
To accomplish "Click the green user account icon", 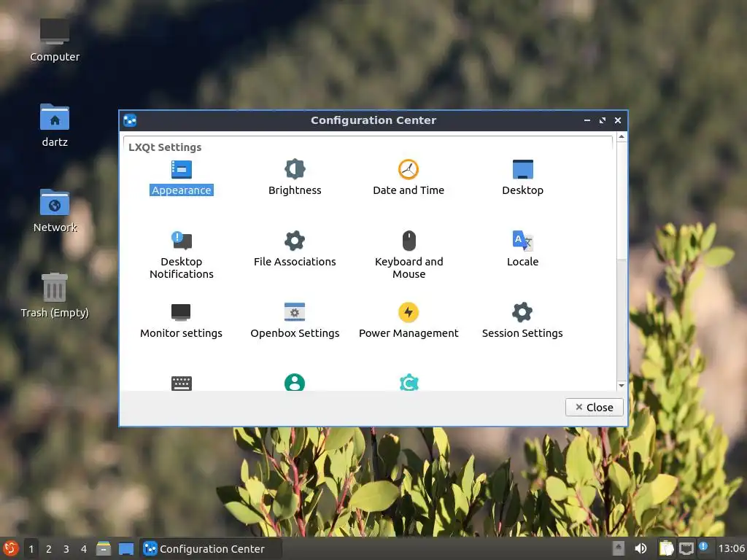I will [x=295, y=382].
